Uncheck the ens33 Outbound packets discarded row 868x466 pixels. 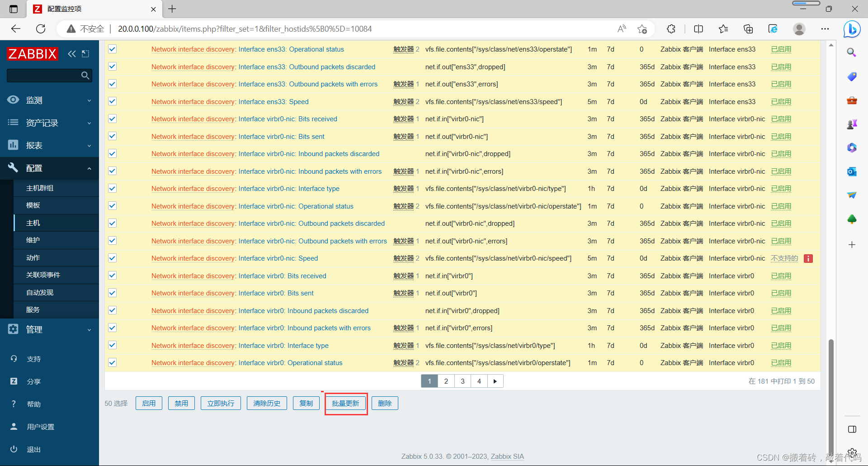tap(113, 67)
